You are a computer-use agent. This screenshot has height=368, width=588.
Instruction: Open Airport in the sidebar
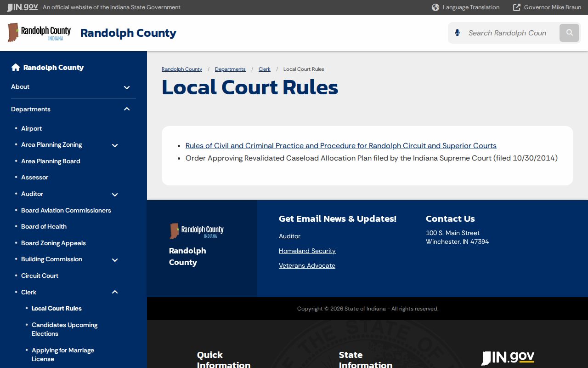(31, 128)
